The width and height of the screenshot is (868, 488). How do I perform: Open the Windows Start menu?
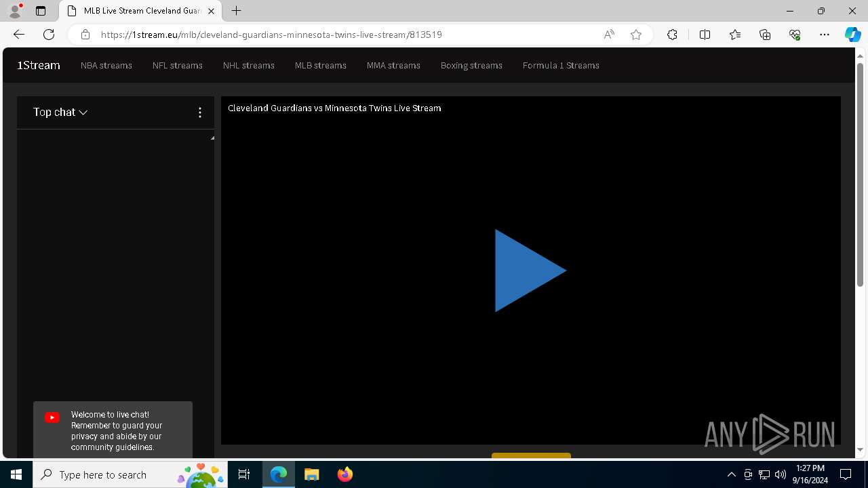click(16, 474)
